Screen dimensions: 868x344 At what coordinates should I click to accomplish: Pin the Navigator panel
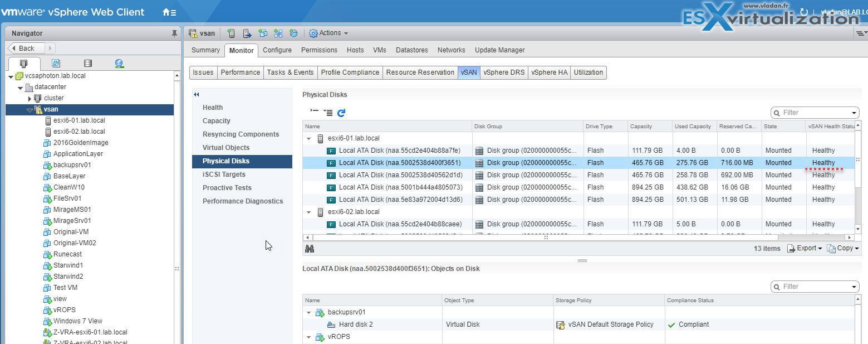pyautogui.click(x=174, y=33)
